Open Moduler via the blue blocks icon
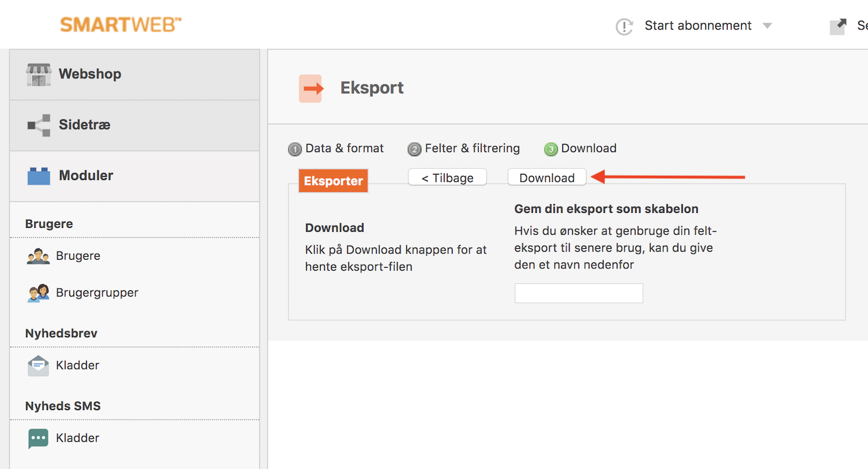This screenshot has height=469, width=868. tap(38, 175)
